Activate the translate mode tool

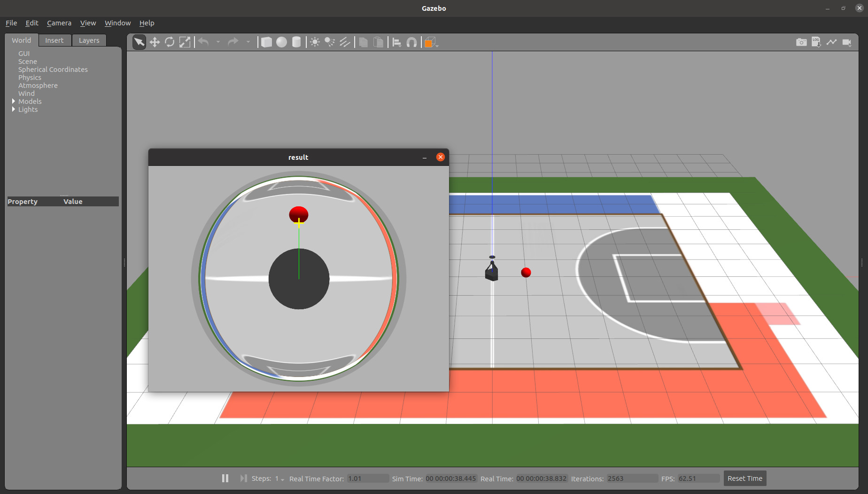(x=155, y=42)
